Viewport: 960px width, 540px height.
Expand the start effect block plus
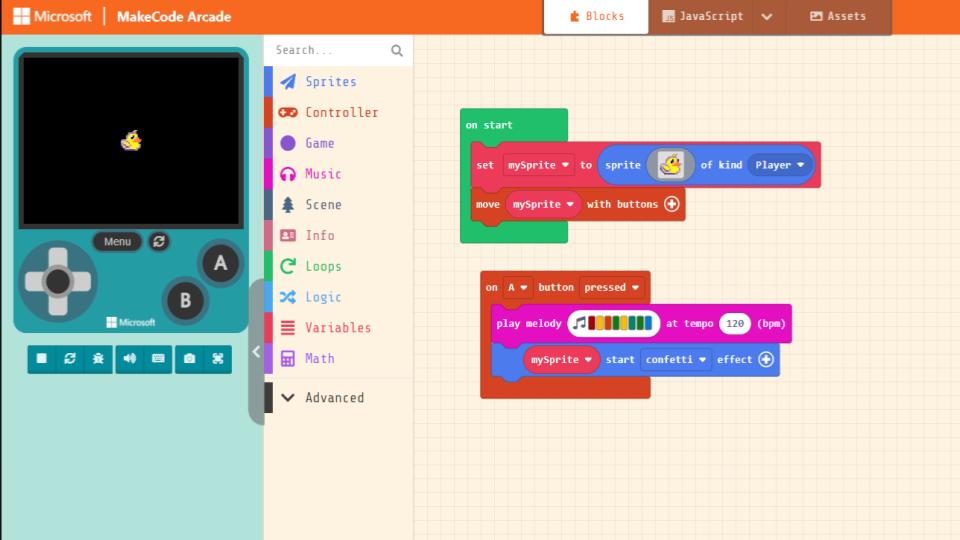766,359
